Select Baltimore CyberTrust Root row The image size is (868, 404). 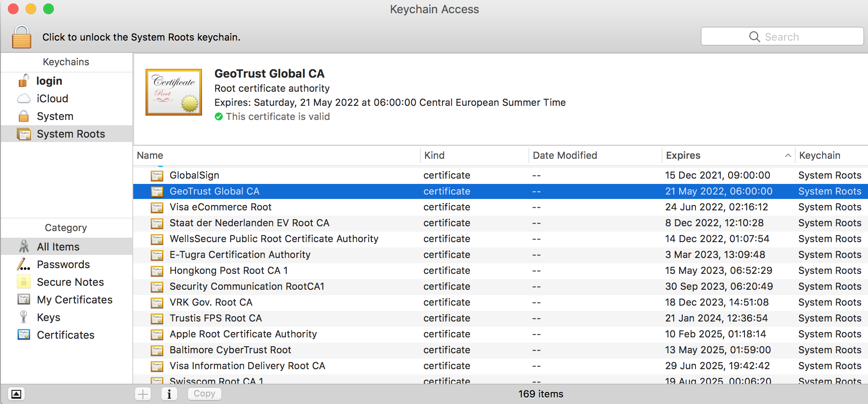pyautogui.click(x=501, y=350)
